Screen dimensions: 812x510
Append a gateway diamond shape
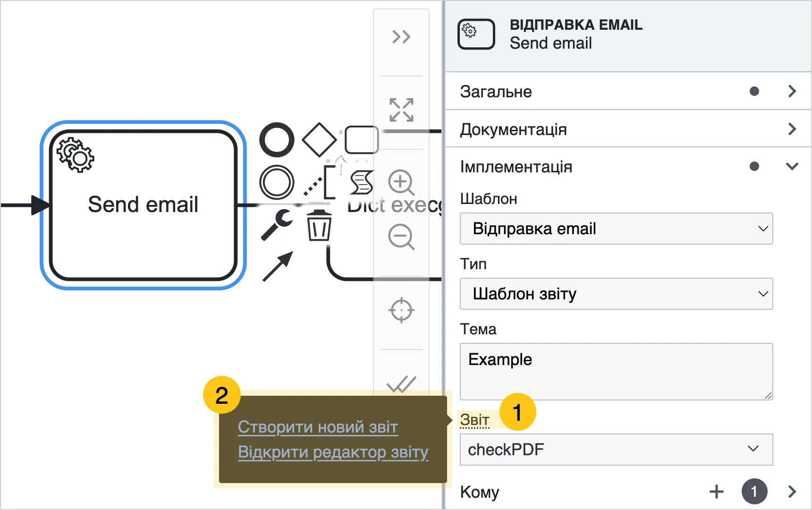point(319,140)
